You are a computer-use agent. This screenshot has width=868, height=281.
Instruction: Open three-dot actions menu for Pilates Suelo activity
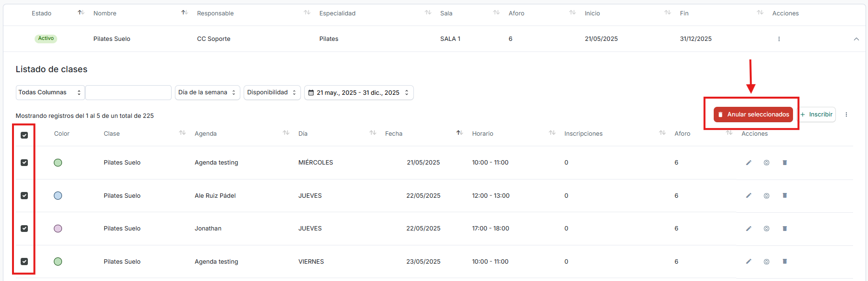pyautogui.click(x=779, y=39)
